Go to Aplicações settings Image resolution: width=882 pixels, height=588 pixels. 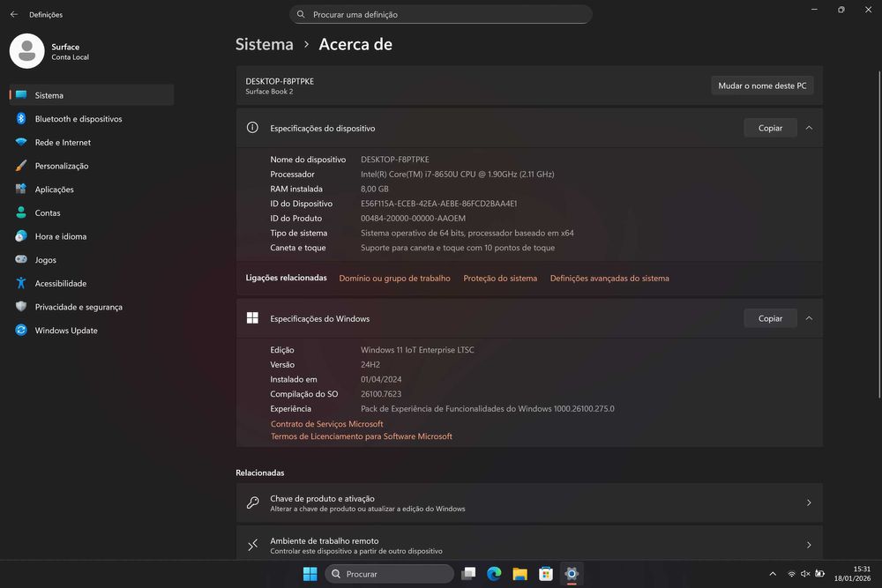pos(92,190)
